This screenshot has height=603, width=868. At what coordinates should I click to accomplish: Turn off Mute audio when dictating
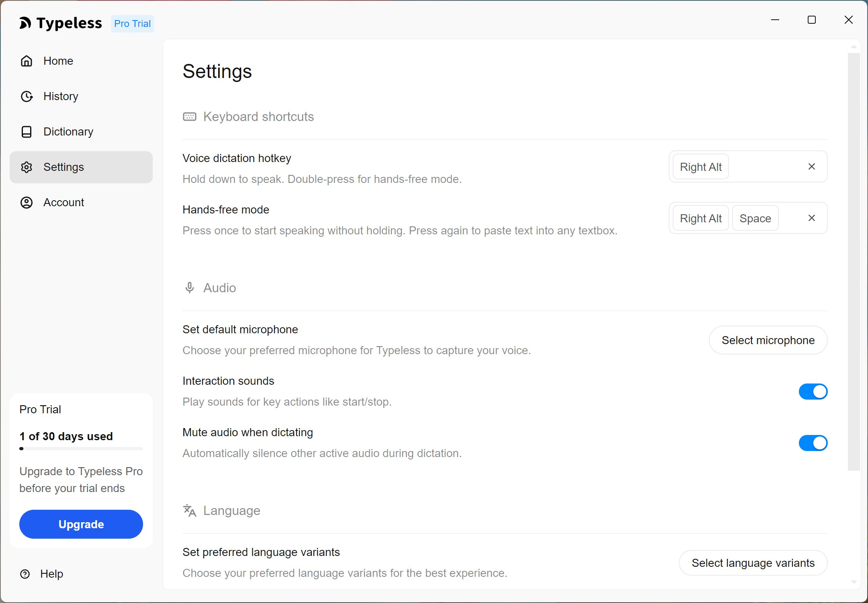813,443
